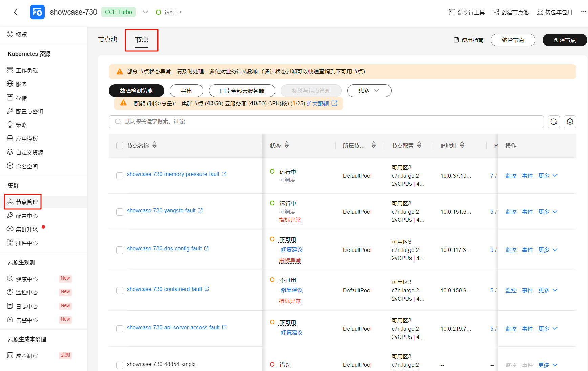Image resolution: width=588 pixels, height=371 pixels.
Task: Check the showcase-730-containerd-fault row checkbox
Action: coord(120,290)
